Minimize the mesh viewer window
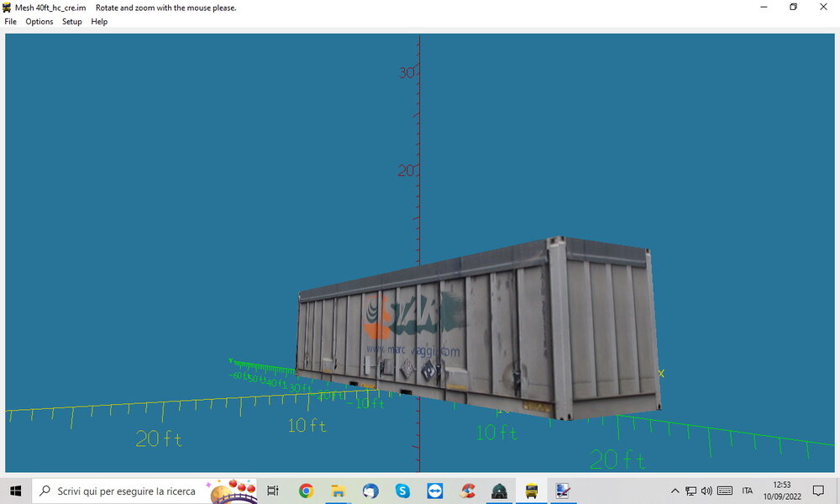Viewport: 840px width, 504px height. [x=764, y=7]
